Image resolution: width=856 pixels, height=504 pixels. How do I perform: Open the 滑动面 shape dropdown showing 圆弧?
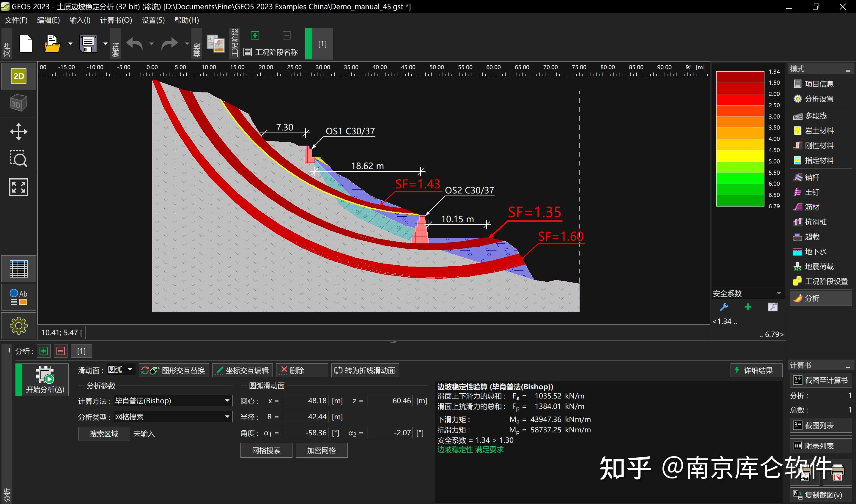click(x=121, y=370)
